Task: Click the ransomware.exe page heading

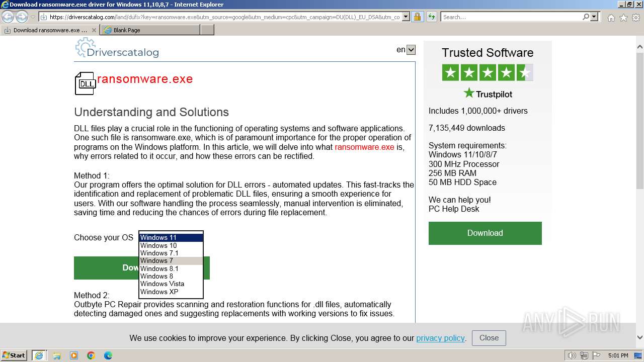Action: tap(145, 79)
